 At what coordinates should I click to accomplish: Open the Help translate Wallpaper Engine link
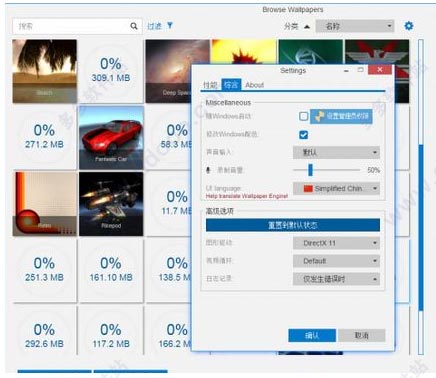pyautogui.click(x=247, y=196)
